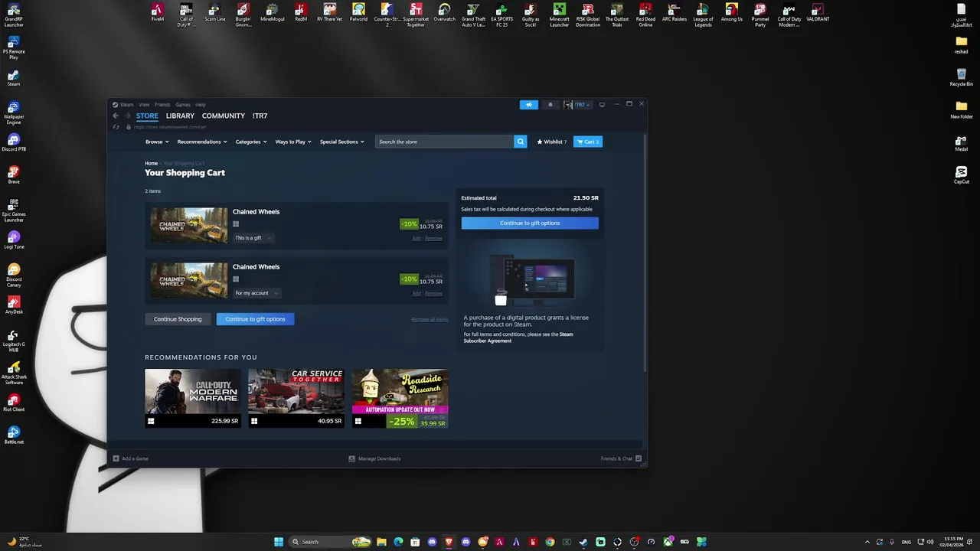The image size is (980, 551).
Task: Open the Friends & Chat panel
Action: [x=621, y=458]
